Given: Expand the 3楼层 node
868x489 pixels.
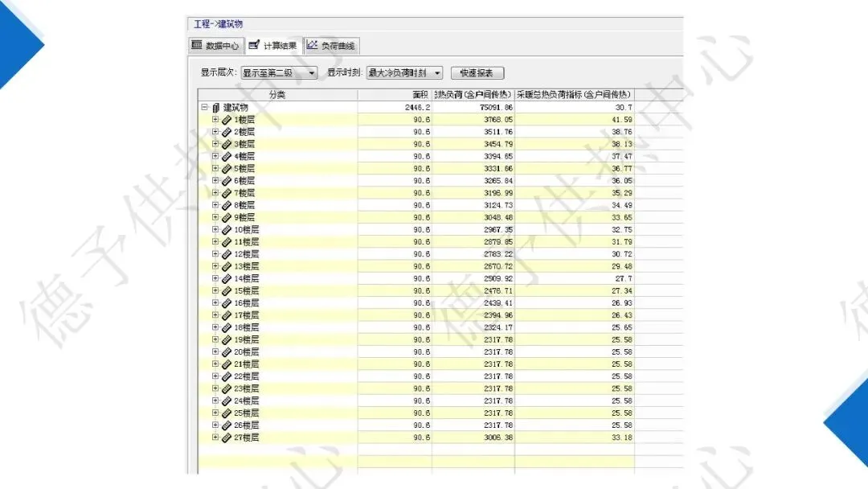Looking at the screenshot, I should [x=215, y=144].
